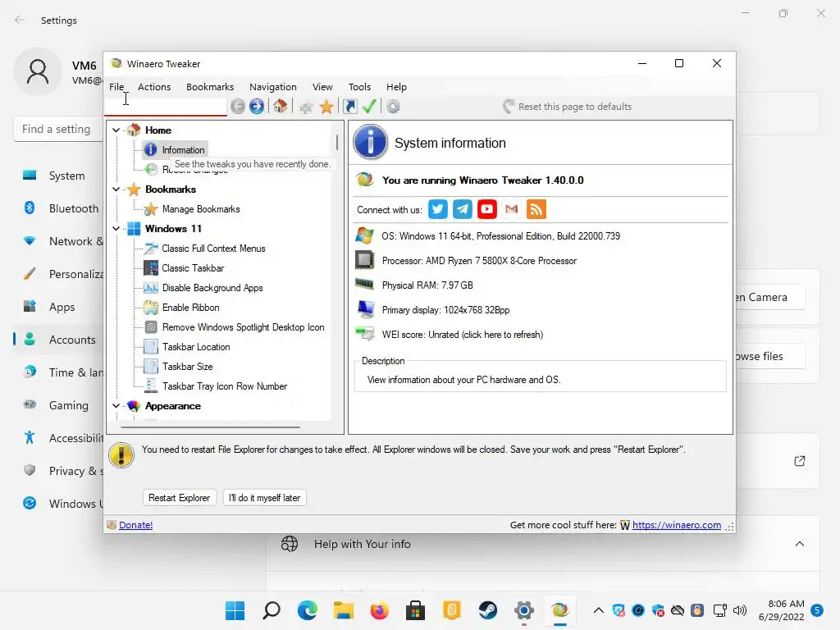Focus the Winaero search box

click(x=166, y=106)
